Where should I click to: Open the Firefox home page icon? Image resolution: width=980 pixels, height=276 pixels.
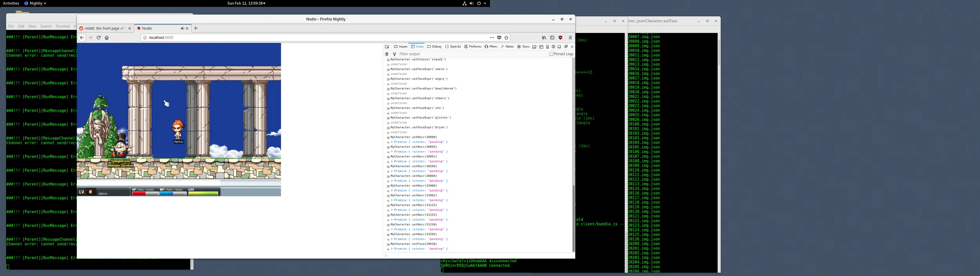[x=107, y=38]
